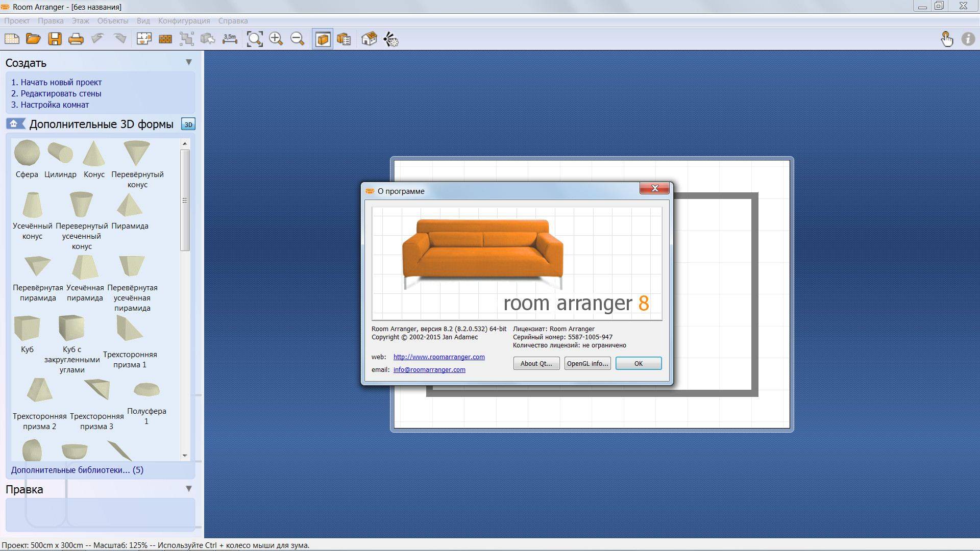Screen dimensions: 980x551
Task: Click the serial number text 5587-1005-947
Action: tap(590, 337)
